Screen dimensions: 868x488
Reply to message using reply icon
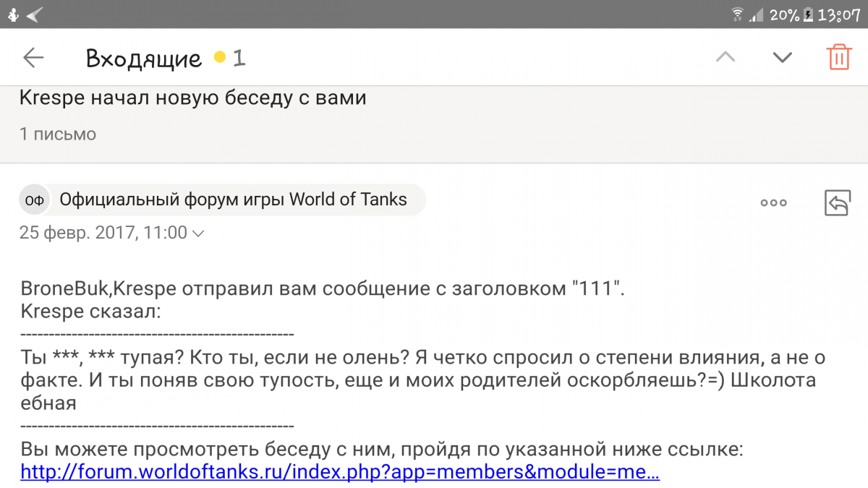(838, 203)
